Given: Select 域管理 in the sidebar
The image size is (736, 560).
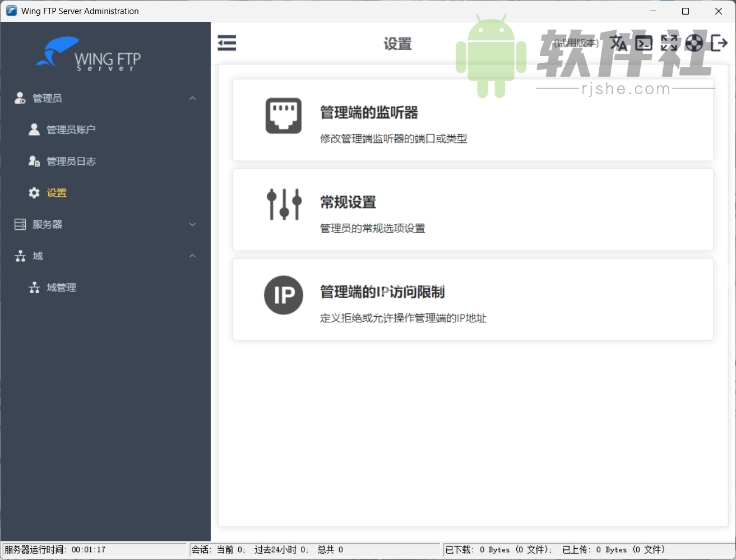Looking at the screenshot, I should [62, 288].
